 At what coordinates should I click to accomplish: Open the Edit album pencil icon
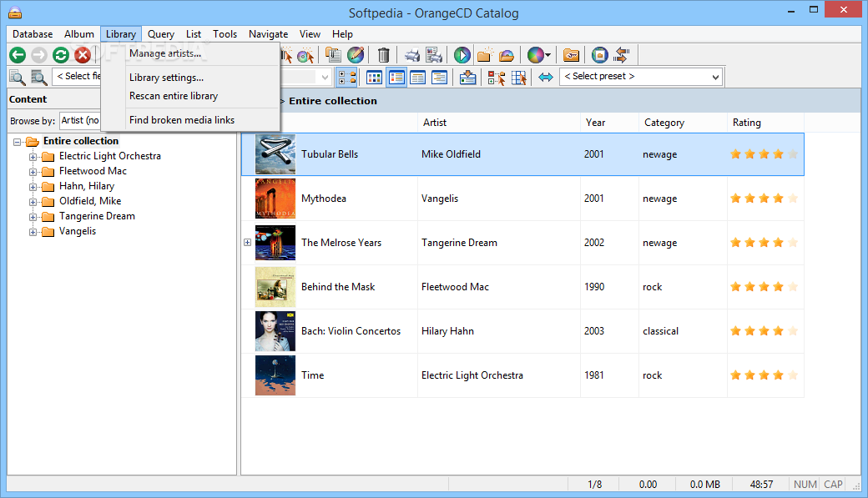pyautogui.click(x=356, y=55)
